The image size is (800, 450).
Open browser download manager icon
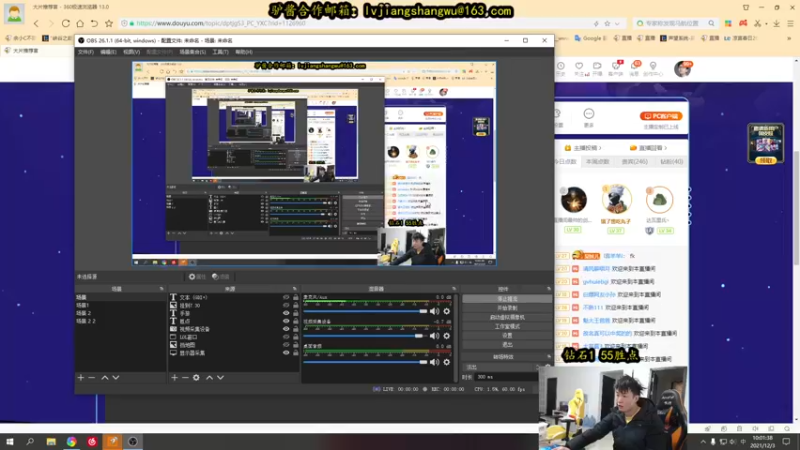click(776, 23)
